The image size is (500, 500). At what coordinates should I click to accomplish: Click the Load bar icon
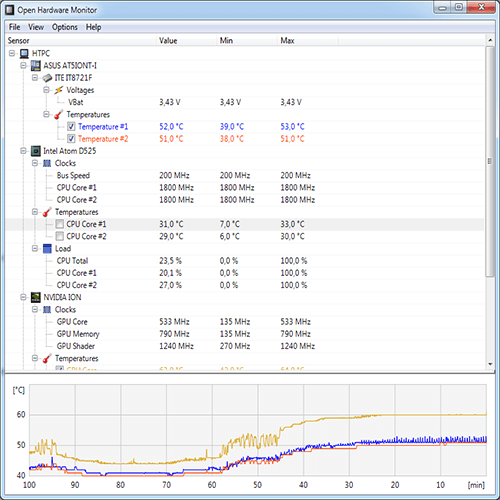(x=47, y=248)
